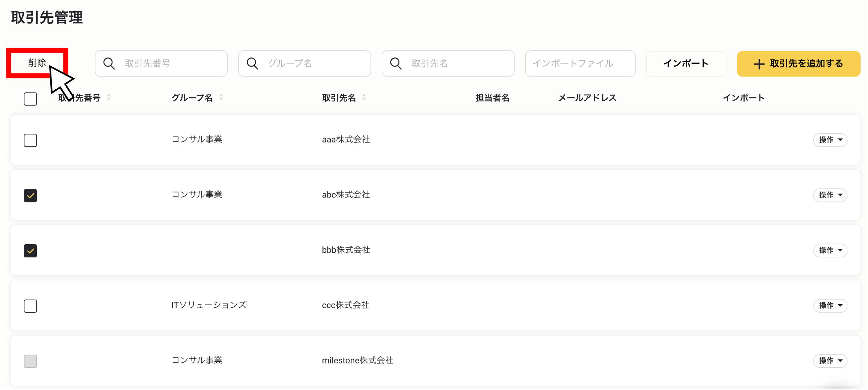Click the グループ名 search field
The image size is (868, 390).
tap(304, 63)
